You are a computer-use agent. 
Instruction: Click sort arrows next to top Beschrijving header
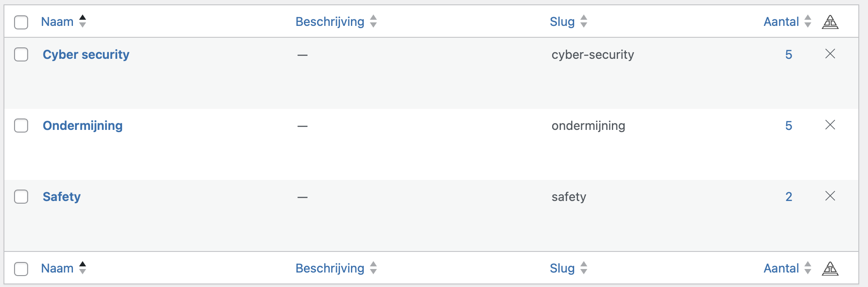click(x=373, y=21)
